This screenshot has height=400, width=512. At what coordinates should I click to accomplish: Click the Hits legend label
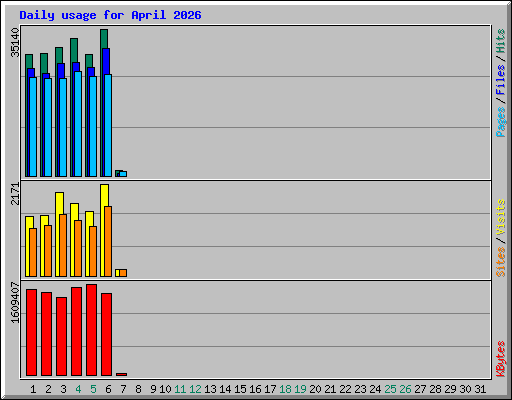(500, 41)
